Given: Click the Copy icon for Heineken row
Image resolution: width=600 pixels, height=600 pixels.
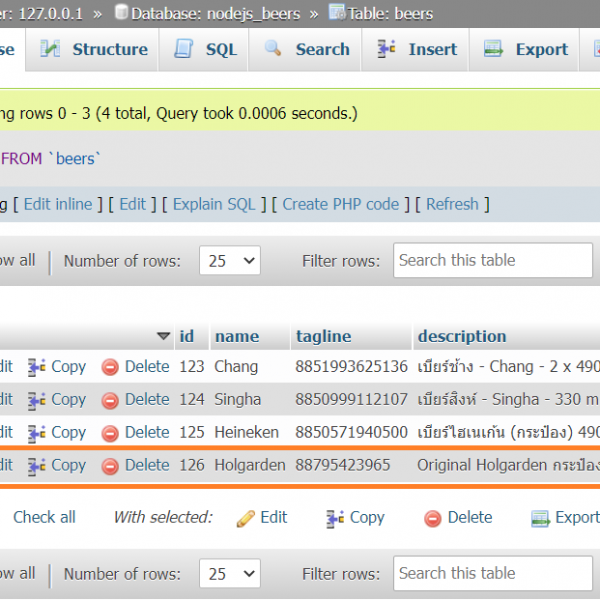Looking at the screenshot, I should pos(37,433).
